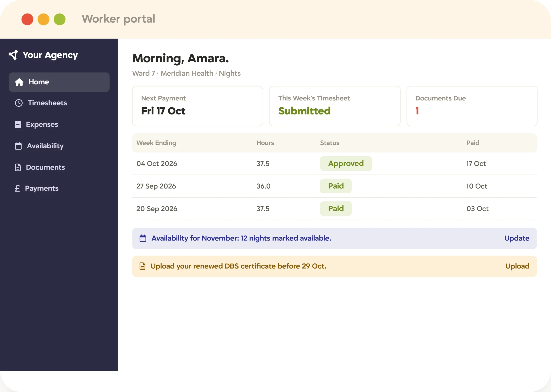Click Upload for the DBS certificate
551x392 pixels.
coord(517,266)
